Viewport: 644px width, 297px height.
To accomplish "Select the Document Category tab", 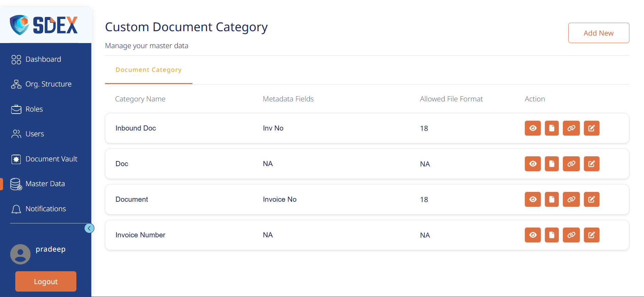I will tap(148, 70).
